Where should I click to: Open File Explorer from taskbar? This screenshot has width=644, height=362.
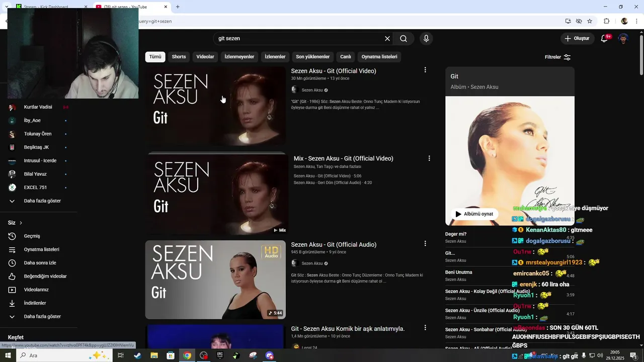154,355
